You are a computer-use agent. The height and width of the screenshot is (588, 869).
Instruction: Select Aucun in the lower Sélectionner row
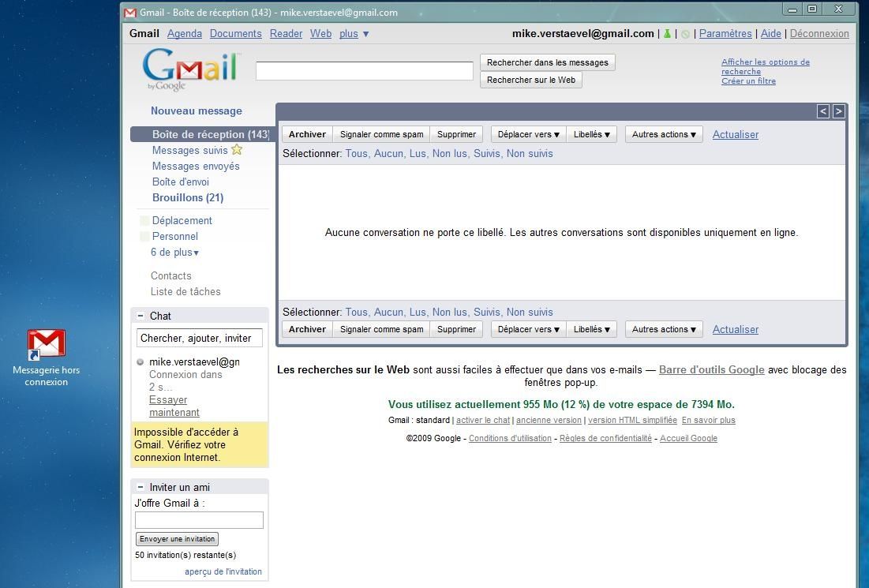point(388,312)
